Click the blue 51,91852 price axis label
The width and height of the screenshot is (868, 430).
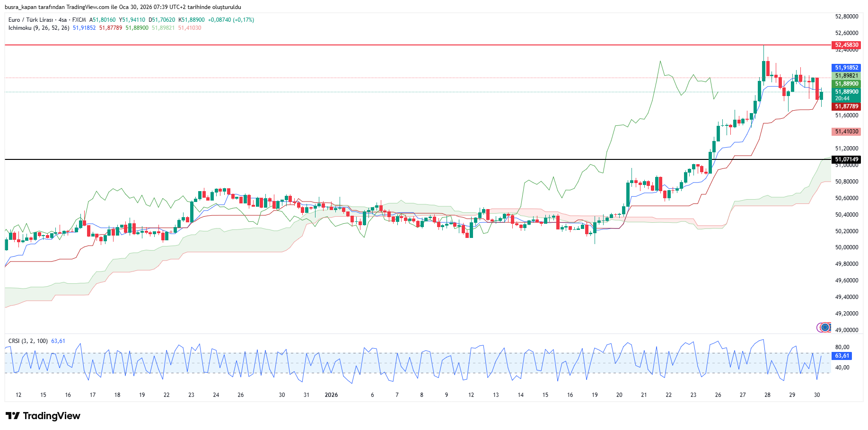click(x=846, y=68)
